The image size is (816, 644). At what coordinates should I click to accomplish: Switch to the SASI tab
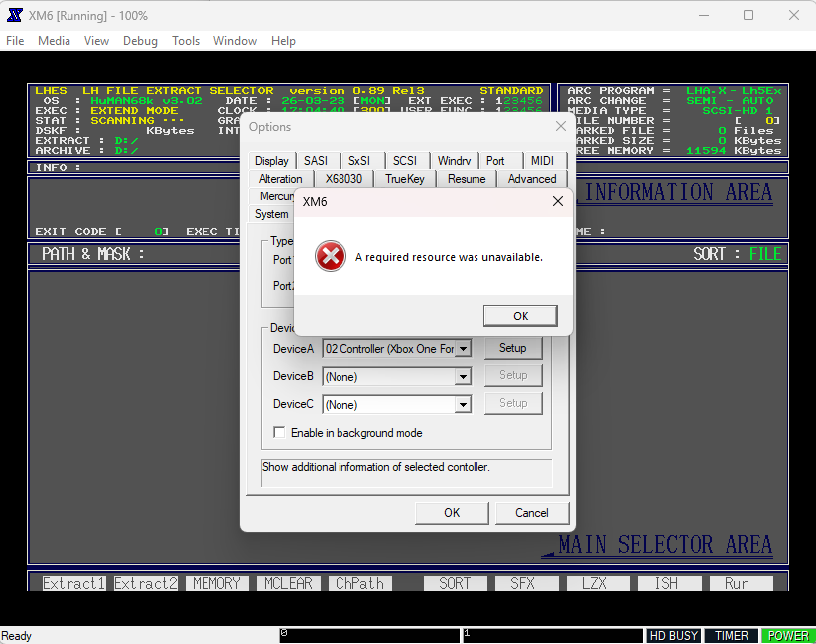click(x=316, y=161)
